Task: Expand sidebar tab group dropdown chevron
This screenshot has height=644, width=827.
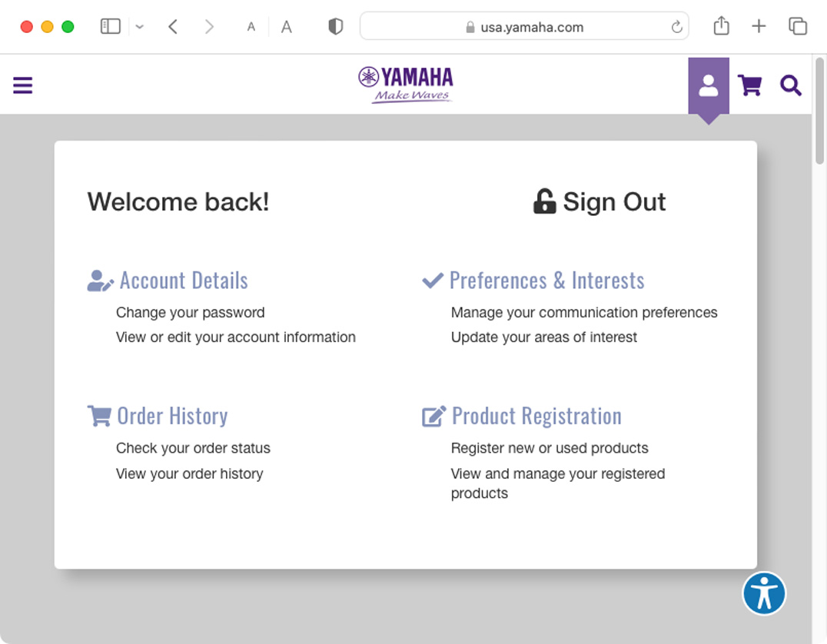Action: [139, 27]
